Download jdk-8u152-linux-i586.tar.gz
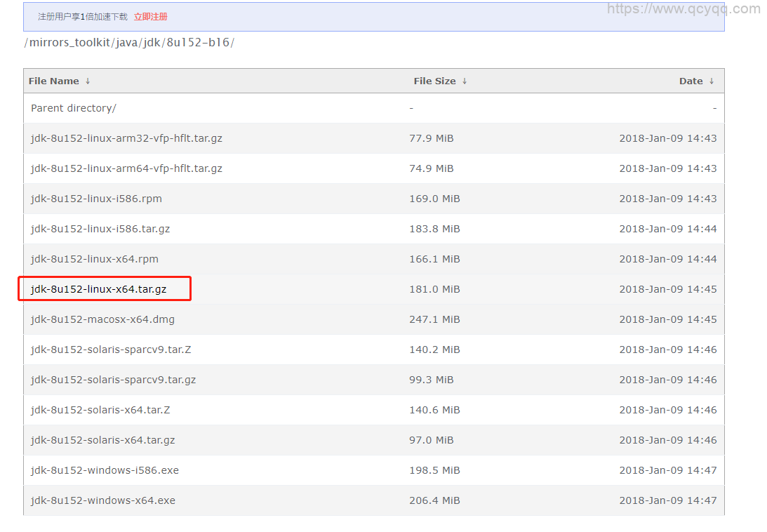Screen dimensions: 767x532 coord(100,229)
